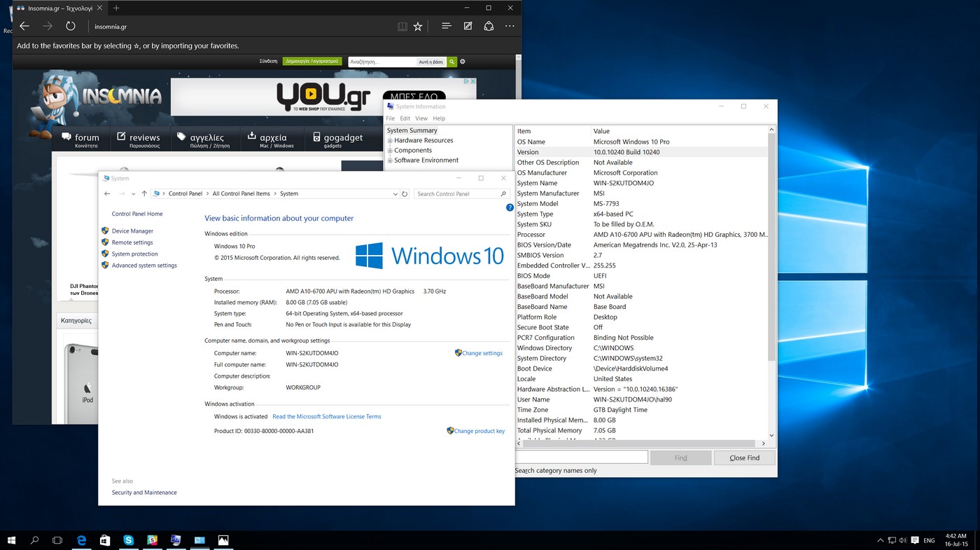
Task: Open Control Panel address history dropdown
Action: click(x=395, y=194)
